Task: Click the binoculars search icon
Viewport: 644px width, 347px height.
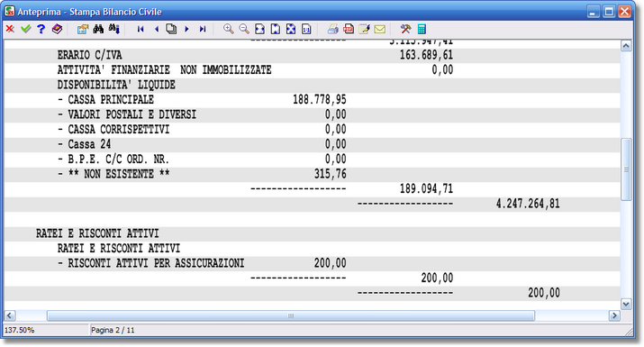Action: (x=98, y=29)
